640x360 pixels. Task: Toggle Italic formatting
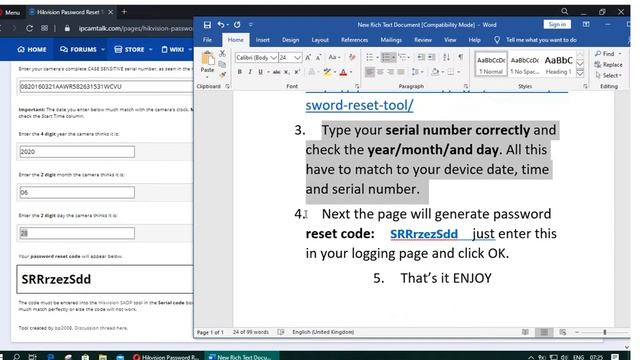point(250,72)
